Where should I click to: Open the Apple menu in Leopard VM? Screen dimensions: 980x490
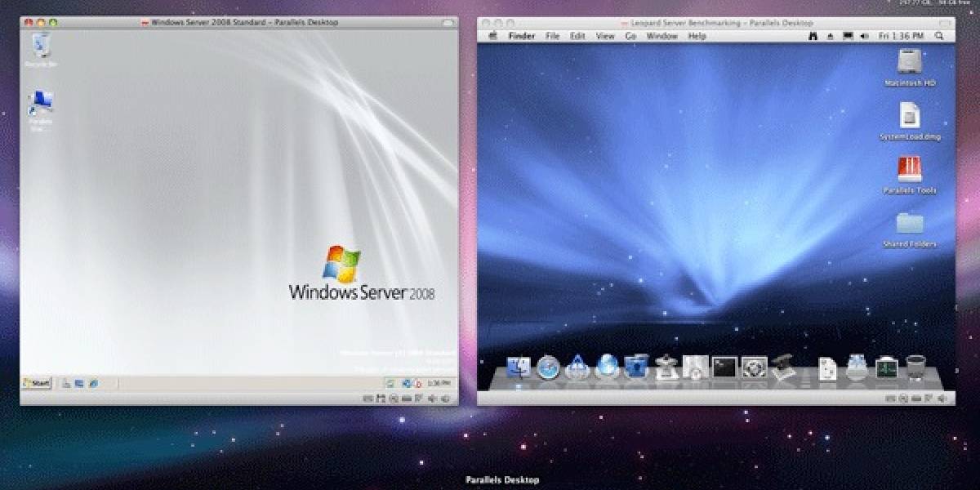[x=493, y=36]
